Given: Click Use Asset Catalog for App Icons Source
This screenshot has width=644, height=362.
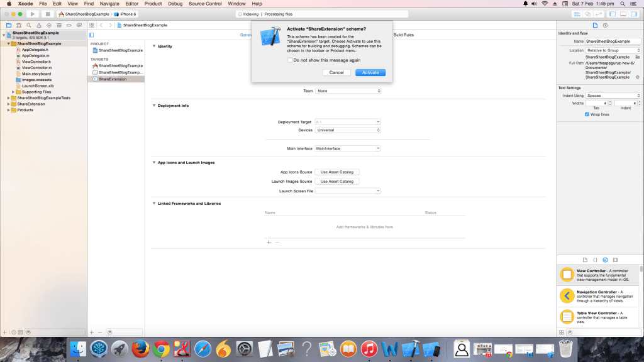Looking at the screenshot, I should [x=337, y=172].
